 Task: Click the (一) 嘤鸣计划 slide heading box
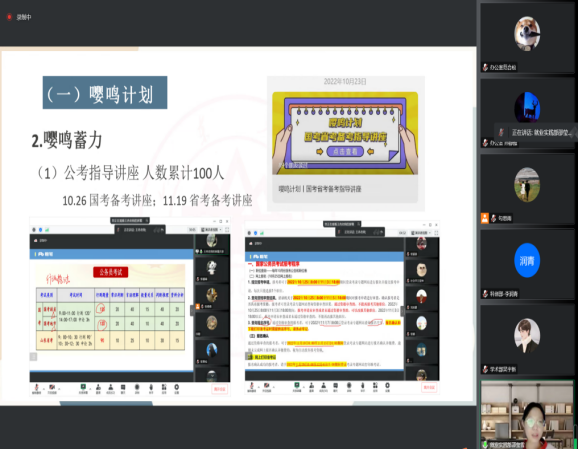click(105, 93)
